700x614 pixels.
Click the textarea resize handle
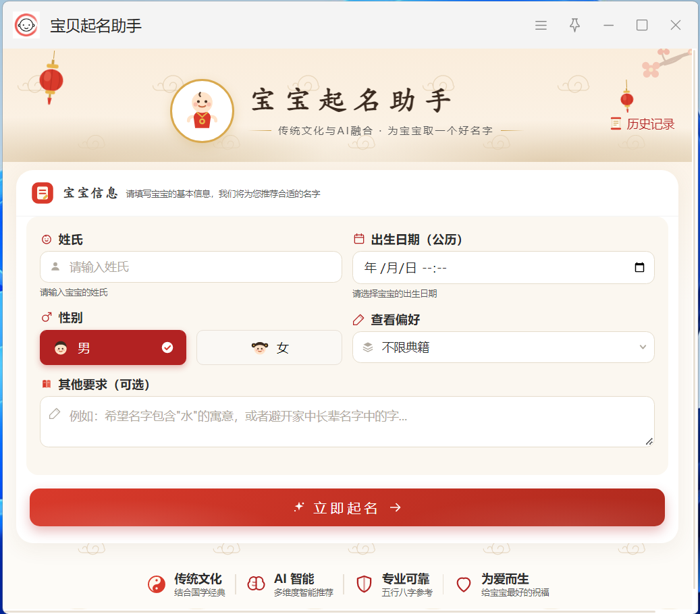(649, 442)
